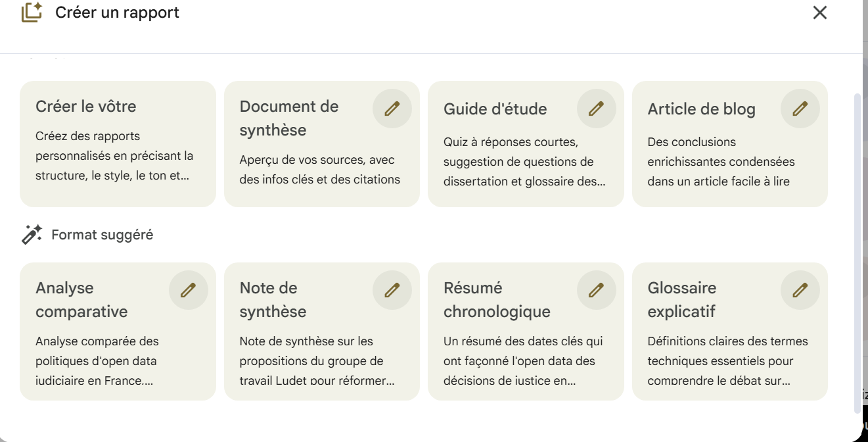Select the Guide d'étude description text
The width and height of the screenshot is (868, 442).
pos(524,162)
